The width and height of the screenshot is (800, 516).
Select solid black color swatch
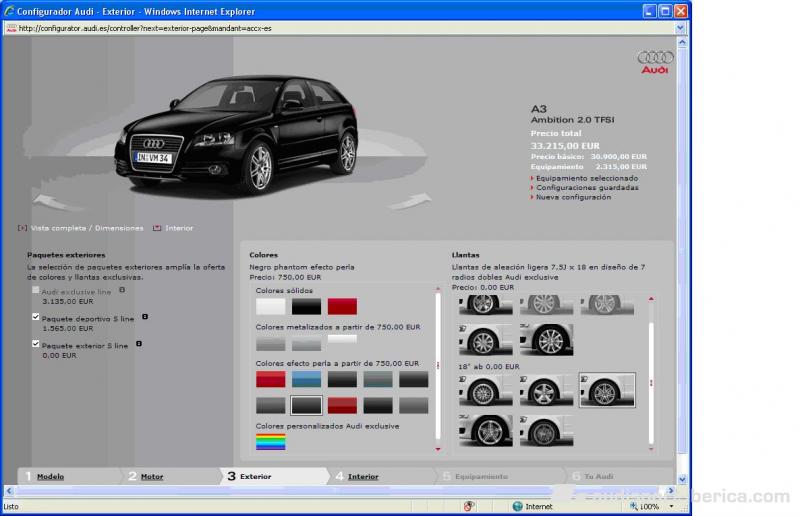[x=306, y=306]
